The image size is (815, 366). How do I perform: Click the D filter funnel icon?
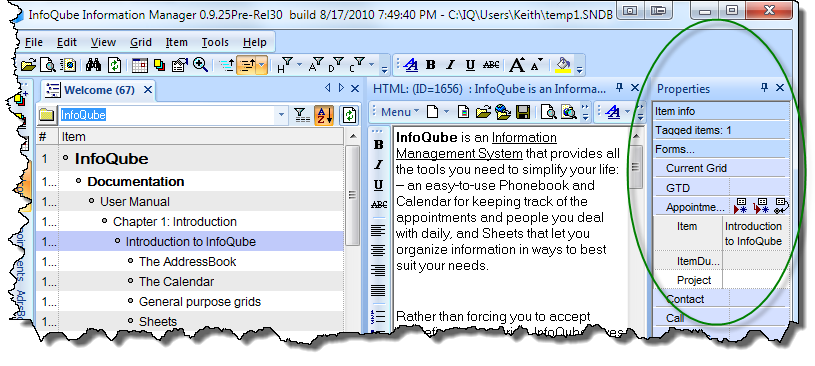(x=336, y=65)
